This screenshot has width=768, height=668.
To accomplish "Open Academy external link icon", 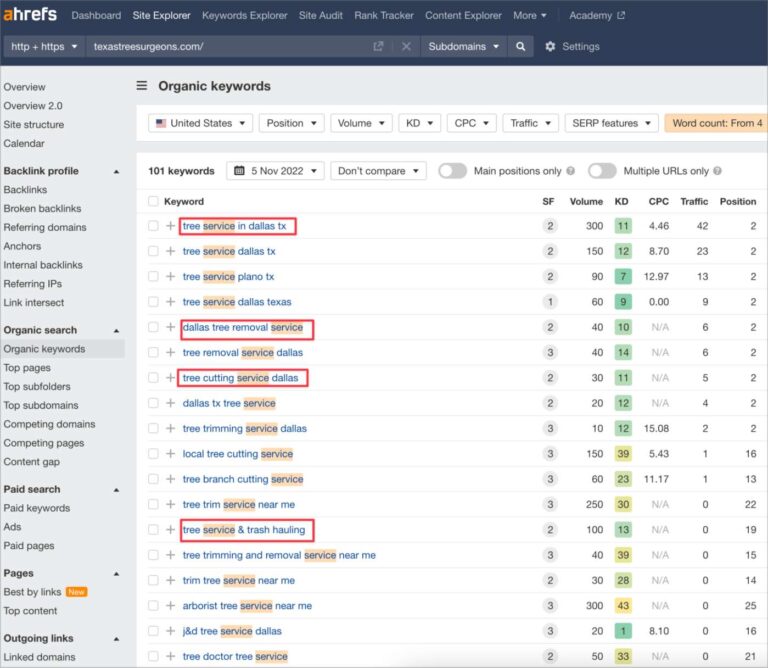I will pyautogui.click(x=621, y=15).
